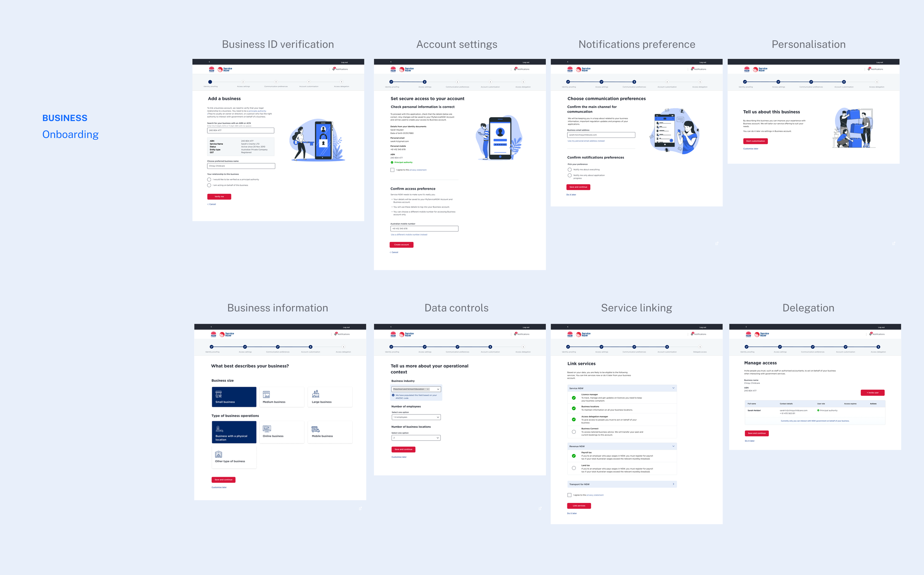Open the Number of employees dropdown
This screenshot has width=924, height=575.
coord(416,417)
